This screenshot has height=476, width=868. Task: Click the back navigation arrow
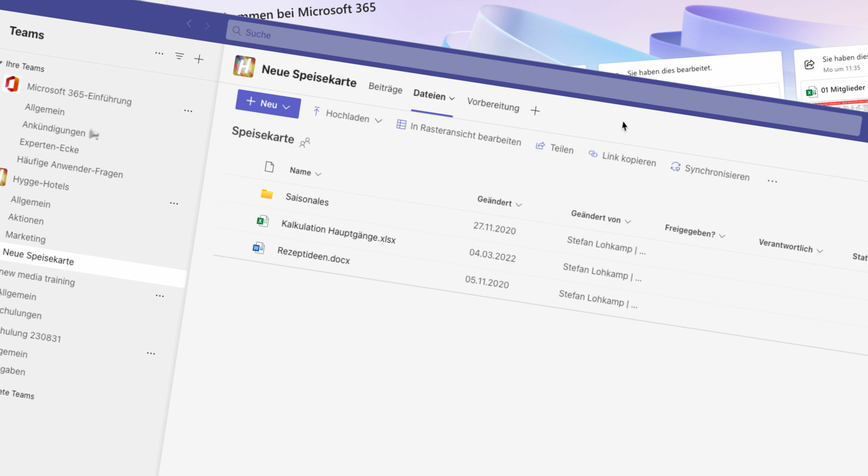click(190, 24)
